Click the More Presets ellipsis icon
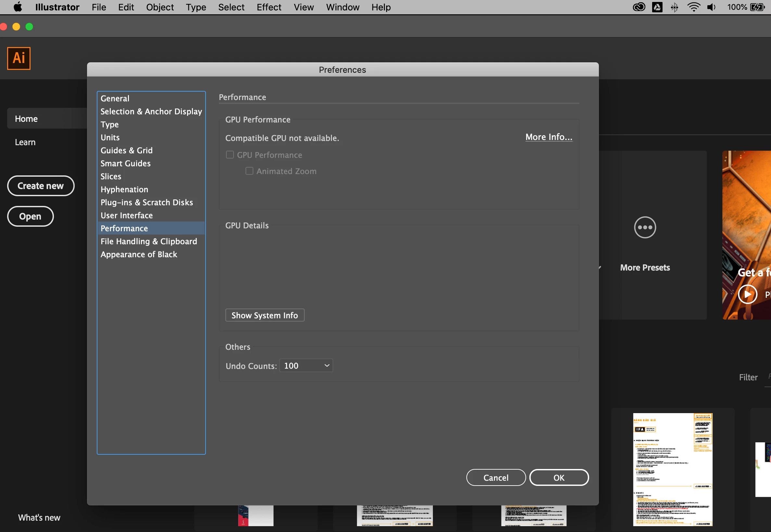 click(x=645, y=227)
